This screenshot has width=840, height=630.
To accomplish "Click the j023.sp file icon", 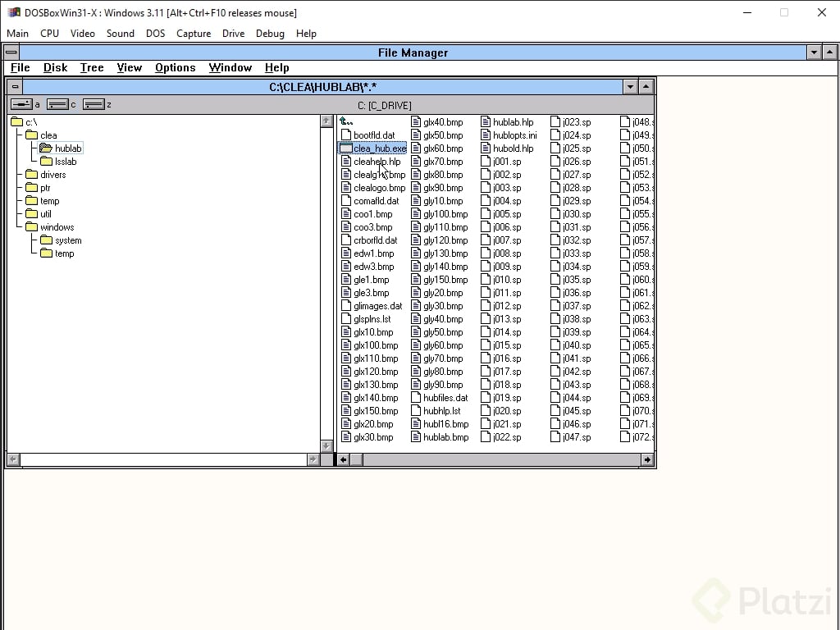I will point(555,121).
